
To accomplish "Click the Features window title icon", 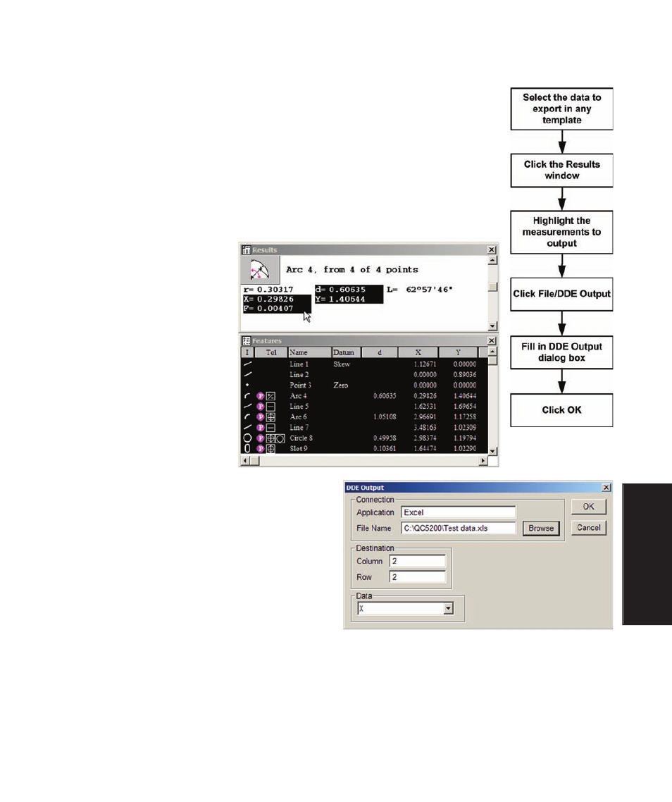I will point(246,340).
